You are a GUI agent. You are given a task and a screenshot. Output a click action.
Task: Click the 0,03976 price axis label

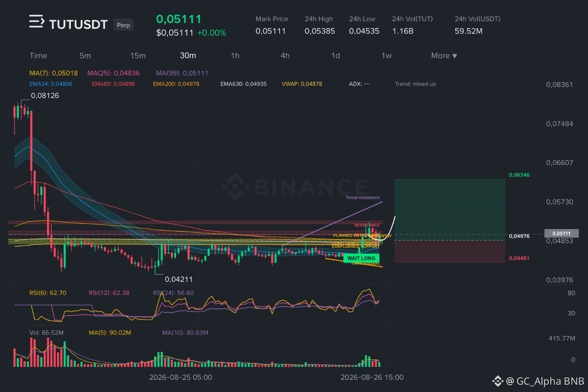tap(560, 280)
